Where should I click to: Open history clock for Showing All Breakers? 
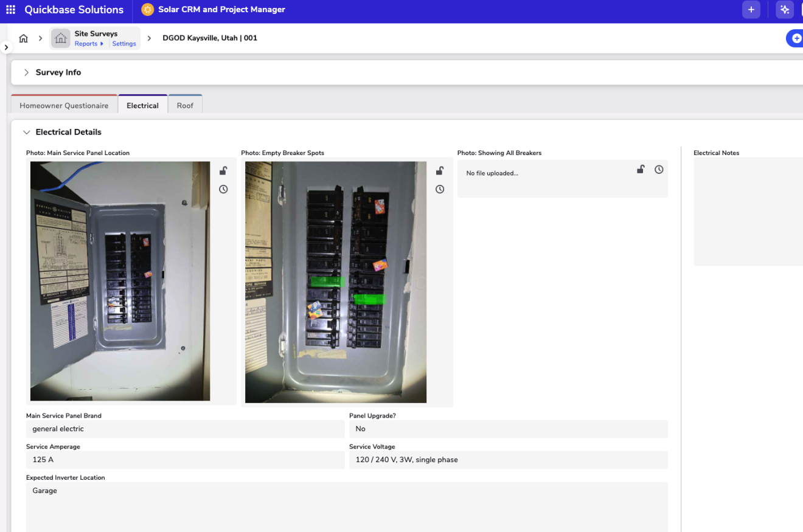pos(659,170)
